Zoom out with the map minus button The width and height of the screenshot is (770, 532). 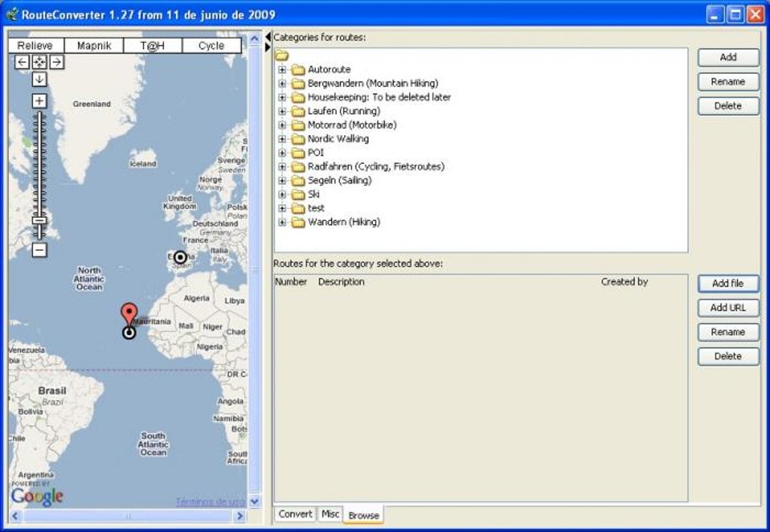click(39, 250)
